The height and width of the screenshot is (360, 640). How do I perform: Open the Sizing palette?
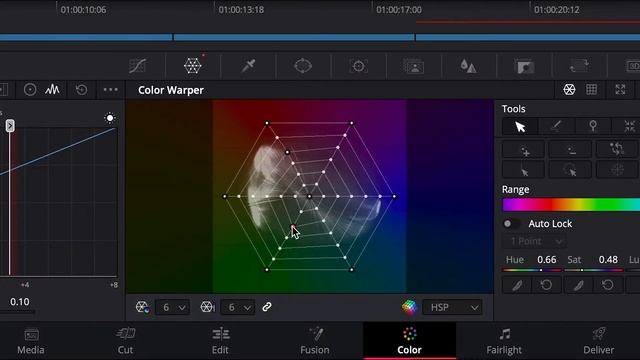point(579,66)
